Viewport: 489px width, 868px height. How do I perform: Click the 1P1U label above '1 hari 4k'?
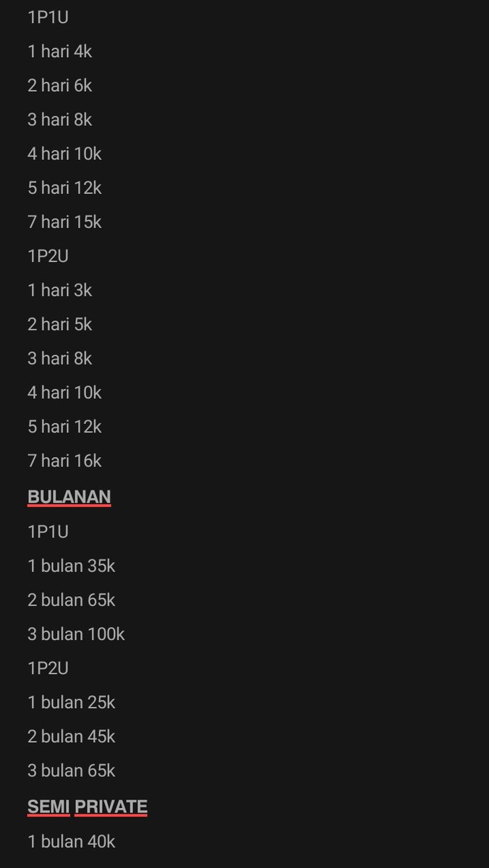tap(48, 17)
